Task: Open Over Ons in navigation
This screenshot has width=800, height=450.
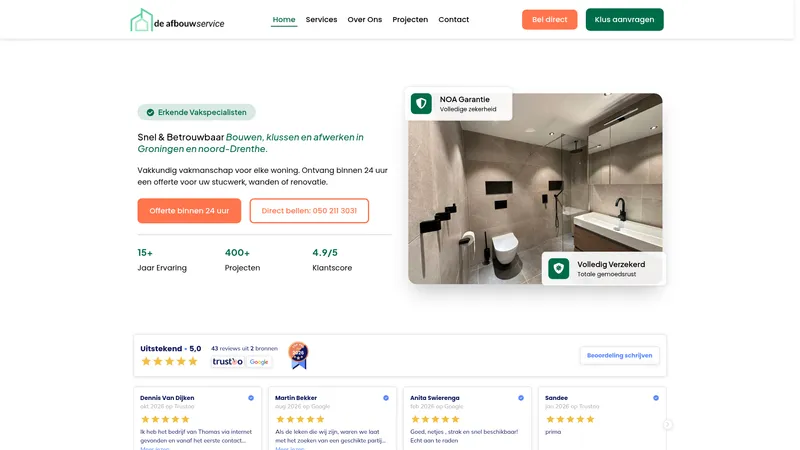Action: (x=365, y=19)
